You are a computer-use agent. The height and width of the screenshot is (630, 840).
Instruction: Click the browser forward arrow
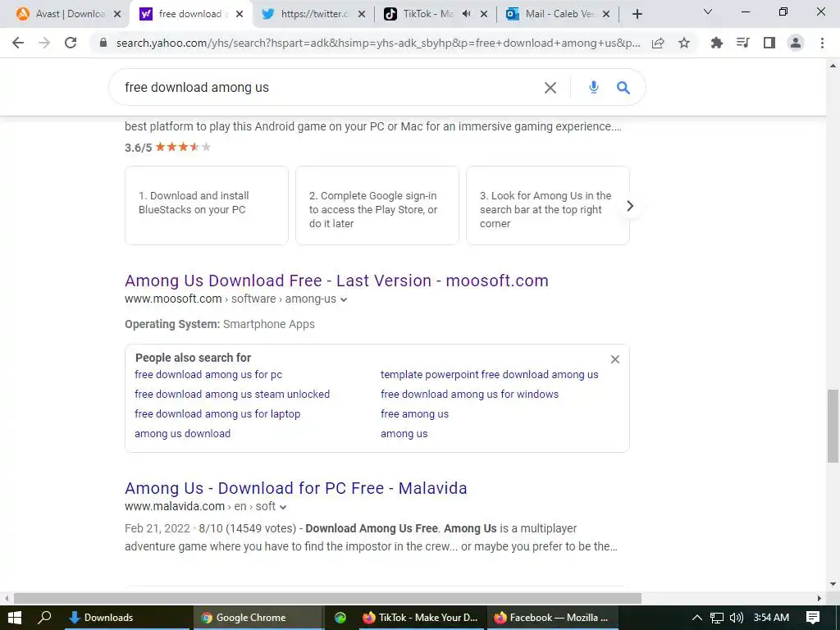click(44, 43)
